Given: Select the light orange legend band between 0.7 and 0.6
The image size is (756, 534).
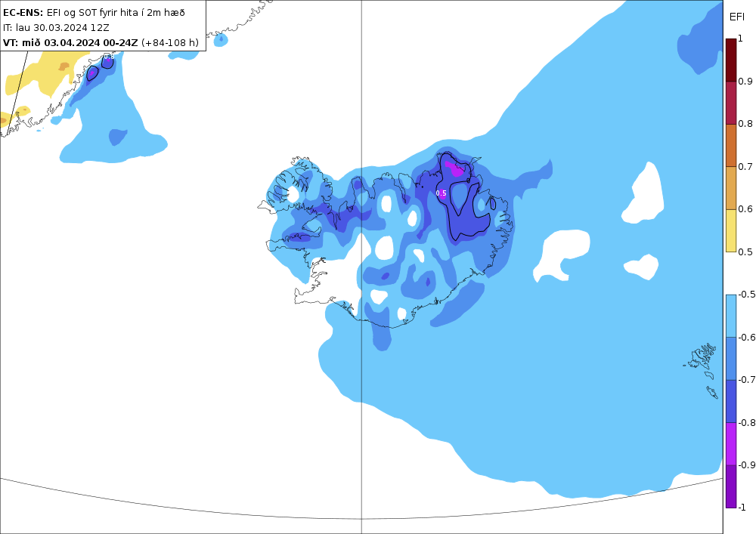Looking at the screenshot, I should [x=731, y=188].
